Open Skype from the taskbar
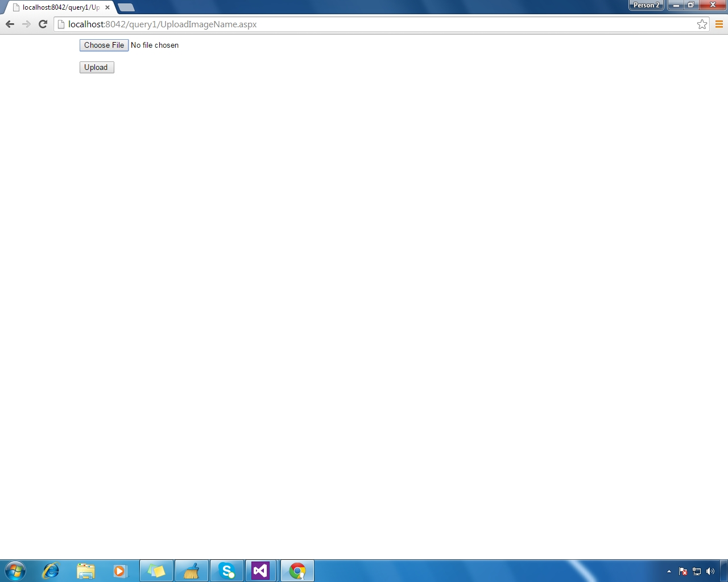The image size is (728, 582). pyautogui.click(x=226, y=570)
